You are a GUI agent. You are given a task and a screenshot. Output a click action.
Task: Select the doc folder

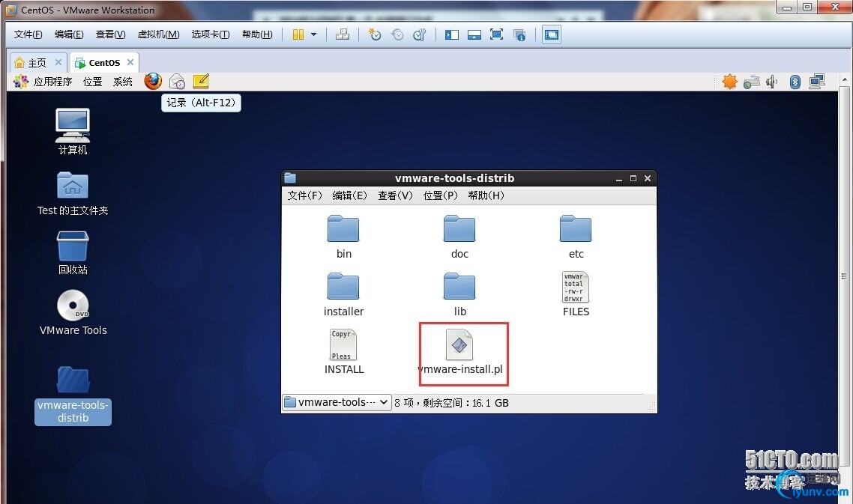(x=459, y=237)
